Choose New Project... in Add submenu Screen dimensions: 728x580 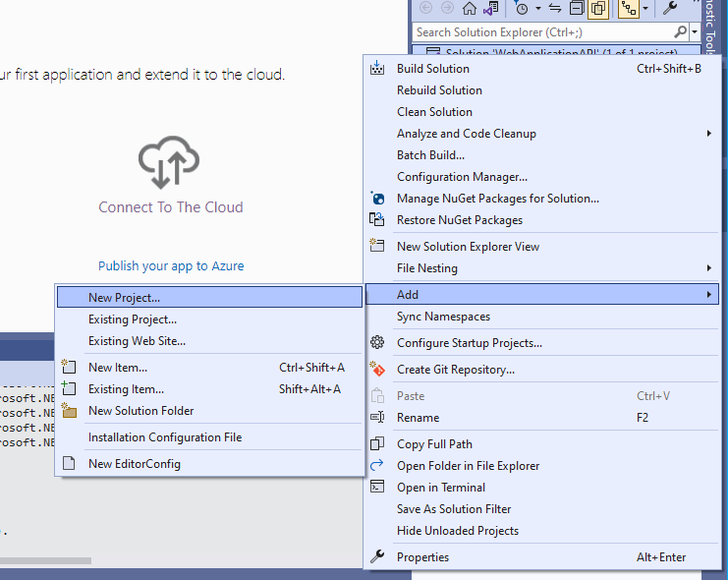pyautogui.click(x=209, y=298)
